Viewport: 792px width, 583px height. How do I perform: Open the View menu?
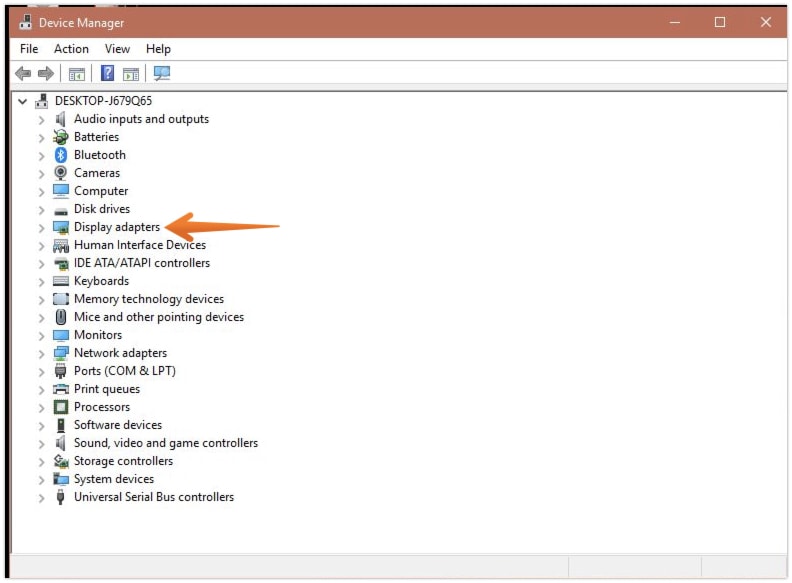coord(117,49)
